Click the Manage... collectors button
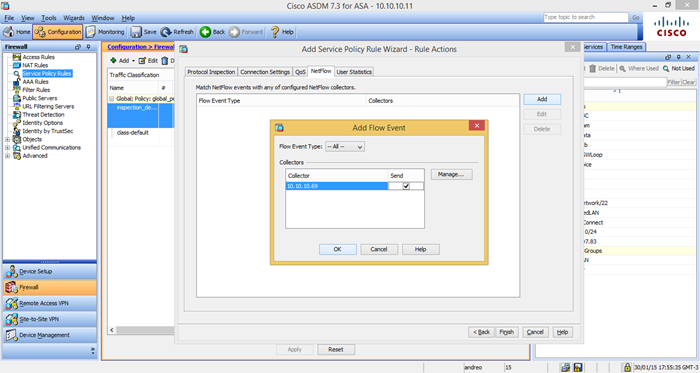Viewport: 700px width, 373px height. tap(451, 174)
